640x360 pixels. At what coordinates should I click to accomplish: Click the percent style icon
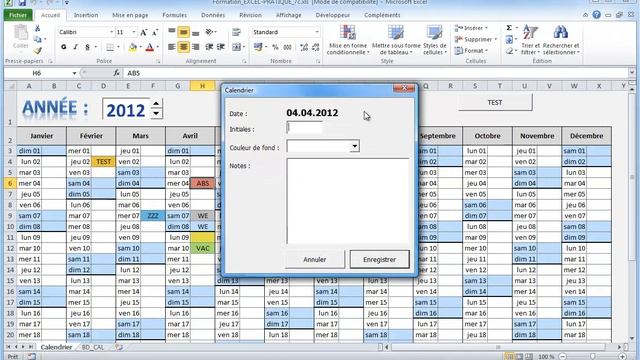pyautogui.click(x=275, y=47)
